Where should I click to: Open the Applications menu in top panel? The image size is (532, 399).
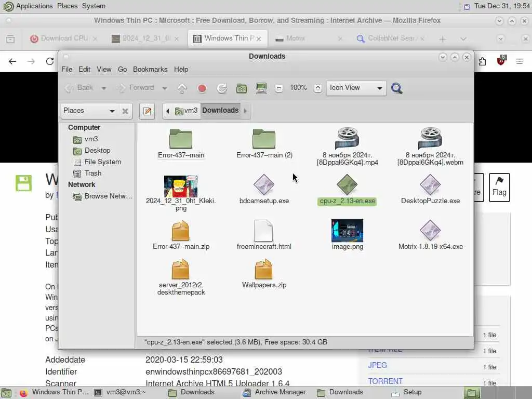click(x=34, y=6)
